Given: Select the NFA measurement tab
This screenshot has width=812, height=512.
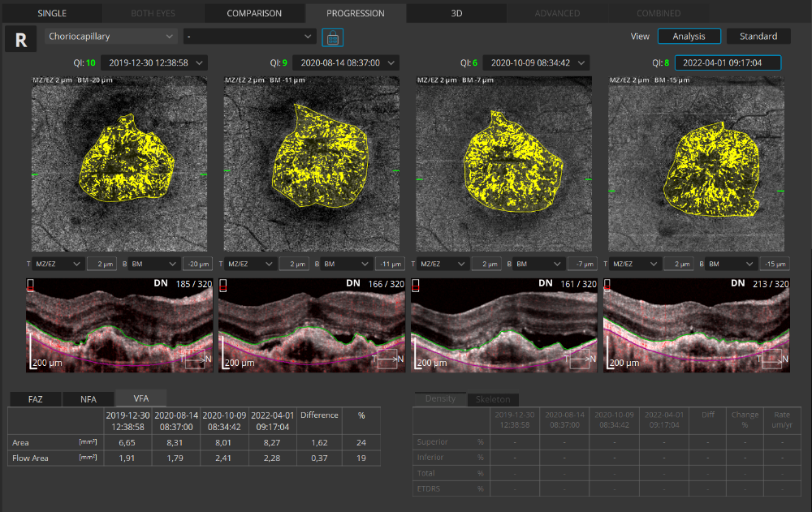Looking at the screenshot, I should point(88,398).
